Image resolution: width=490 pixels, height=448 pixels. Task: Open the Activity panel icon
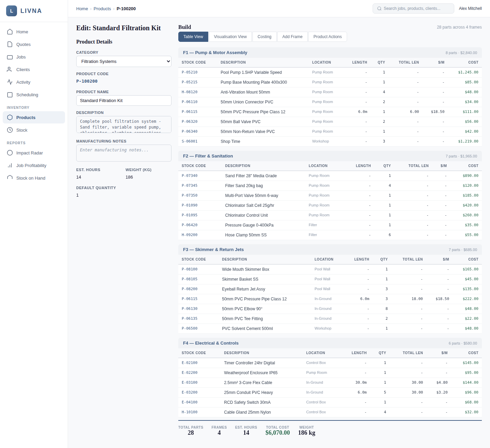click(x=10, y=82)
